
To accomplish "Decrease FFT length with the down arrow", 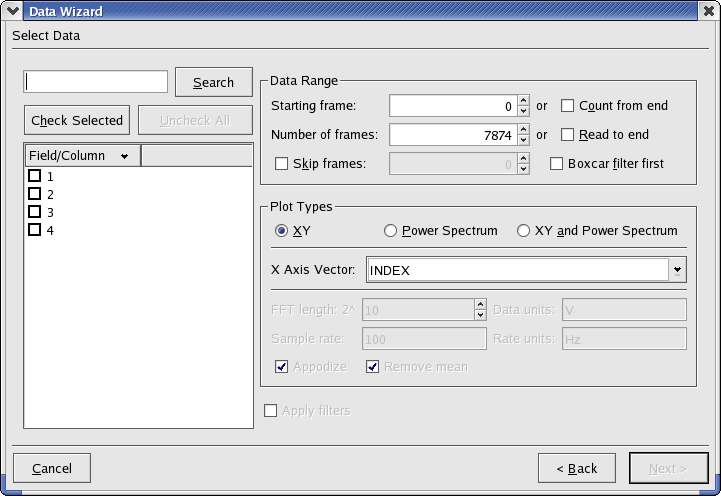I will 480,315.
